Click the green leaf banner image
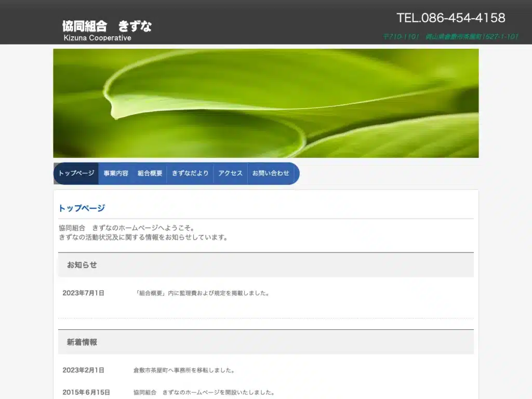Screen dimensions: 532x399 (x=266, y=103)
